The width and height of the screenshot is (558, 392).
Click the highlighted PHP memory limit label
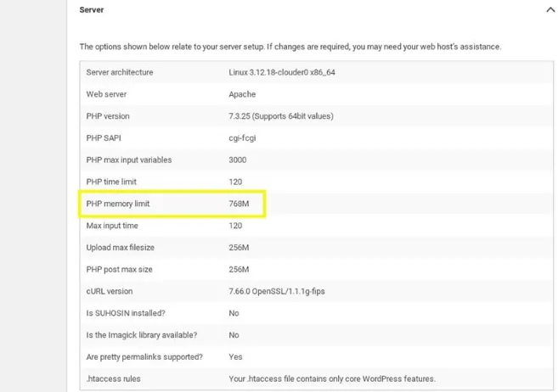pos(118,204)
